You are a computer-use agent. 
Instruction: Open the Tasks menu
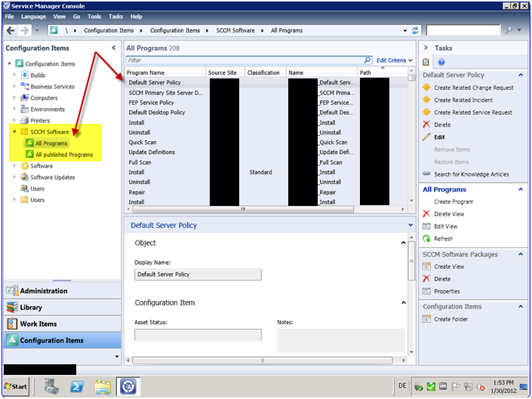pos(115,16)
